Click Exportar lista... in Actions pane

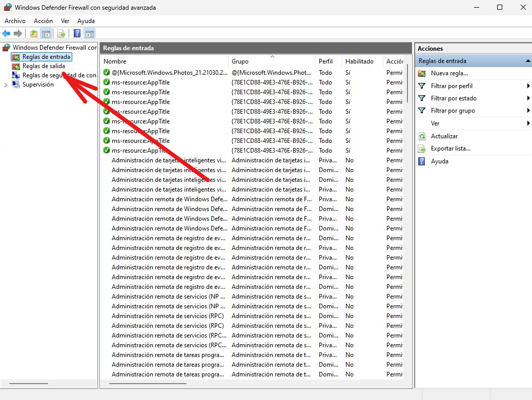pyautogui.click(x=451, y=149)
